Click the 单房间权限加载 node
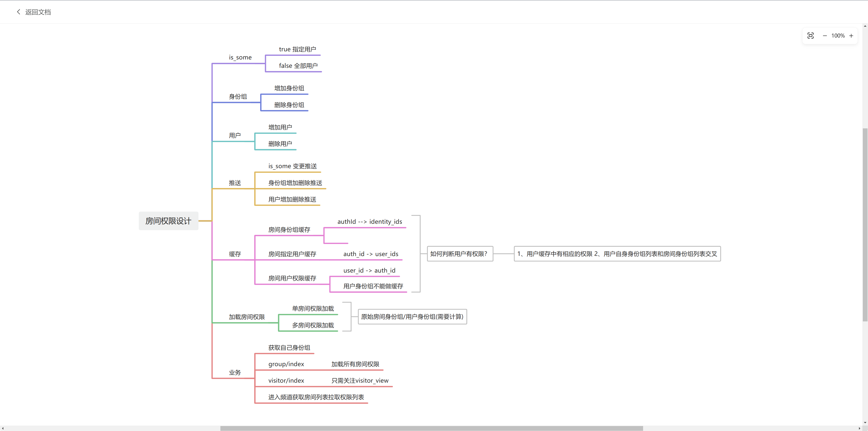This screenshot has height=431, width=868. [313, 309]
